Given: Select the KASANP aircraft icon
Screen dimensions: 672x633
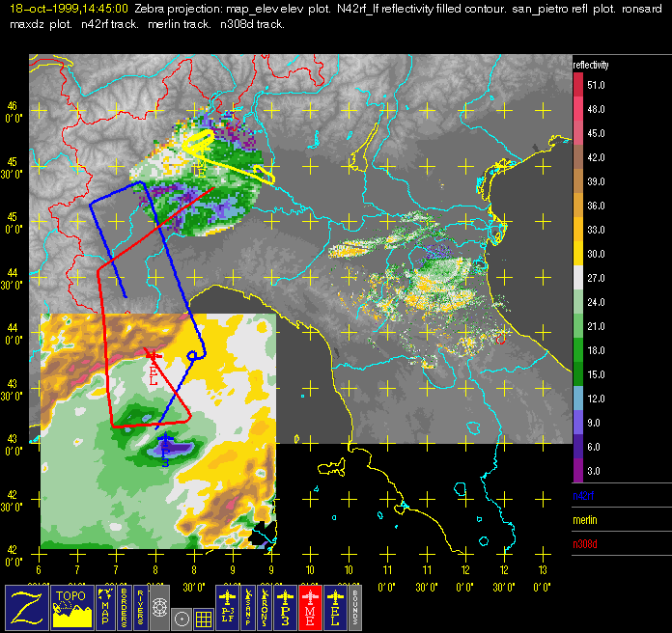Looking at the screenshot, I should (250, 608).
